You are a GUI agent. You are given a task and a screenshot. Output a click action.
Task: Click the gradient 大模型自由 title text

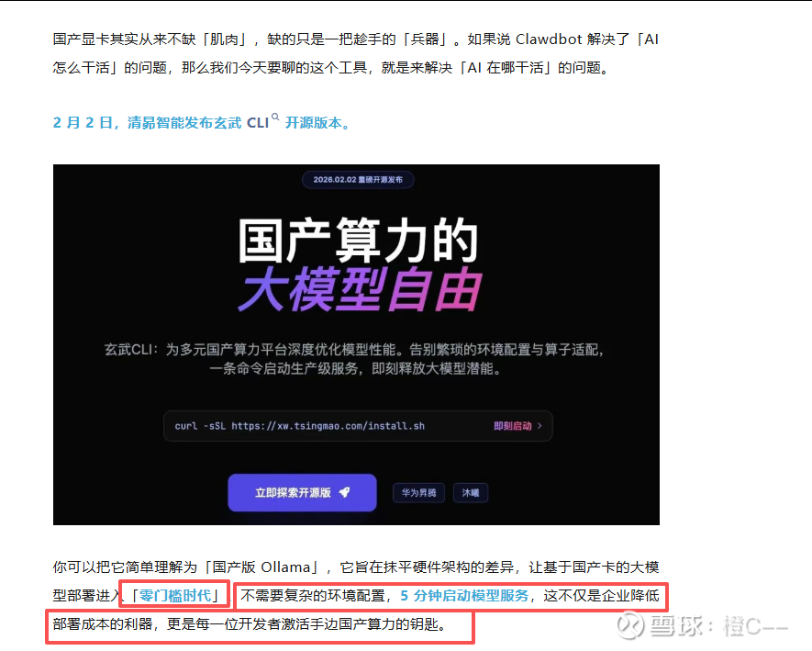[360, 290]
